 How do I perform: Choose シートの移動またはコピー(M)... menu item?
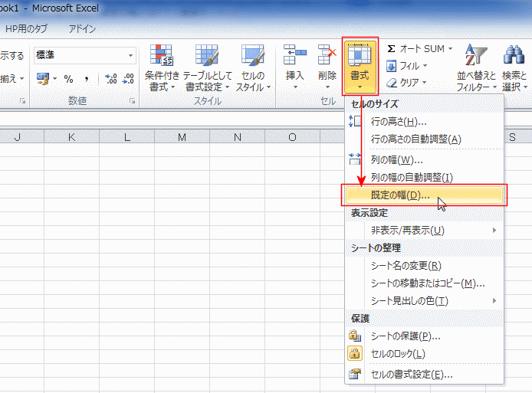click(424, 283)
